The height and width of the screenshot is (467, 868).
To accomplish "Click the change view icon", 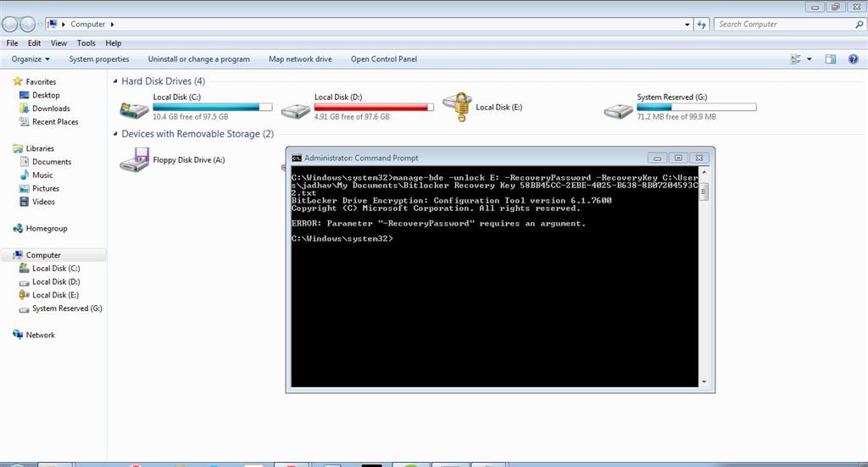I will click(x=795, y=58).
